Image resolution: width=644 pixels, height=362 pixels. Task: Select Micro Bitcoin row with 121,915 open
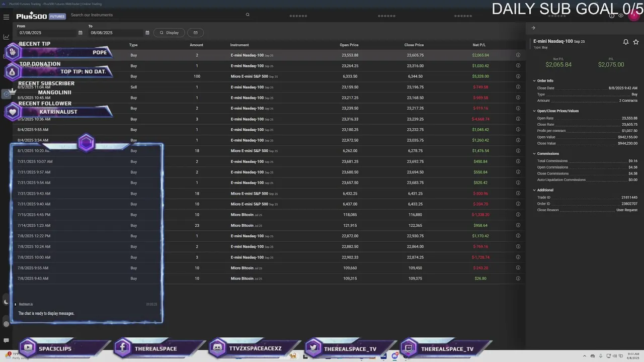coord(269,225)
